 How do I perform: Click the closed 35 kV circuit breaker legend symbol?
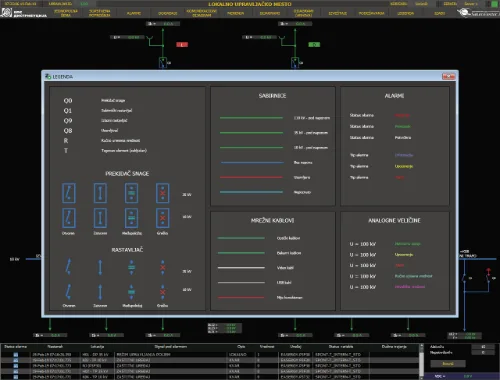[x=100, y=193]
